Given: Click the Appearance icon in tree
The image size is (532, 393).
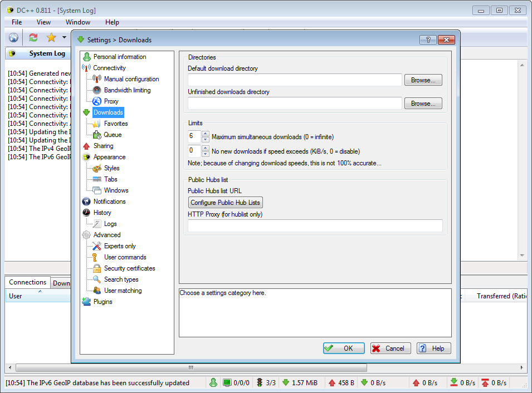Looking at the screenshot, I should point(86,157).
